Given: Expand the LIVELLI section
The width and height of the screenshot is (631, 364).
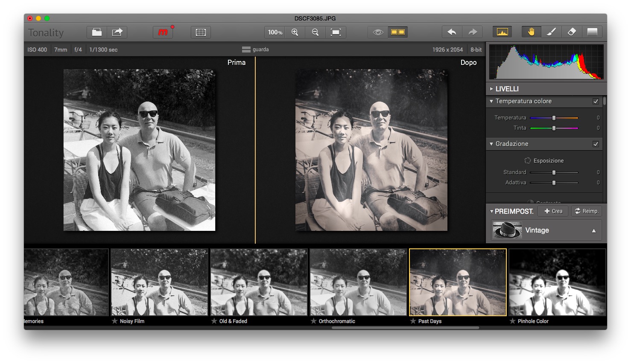Looking at the screenshot, I should 491,89.
